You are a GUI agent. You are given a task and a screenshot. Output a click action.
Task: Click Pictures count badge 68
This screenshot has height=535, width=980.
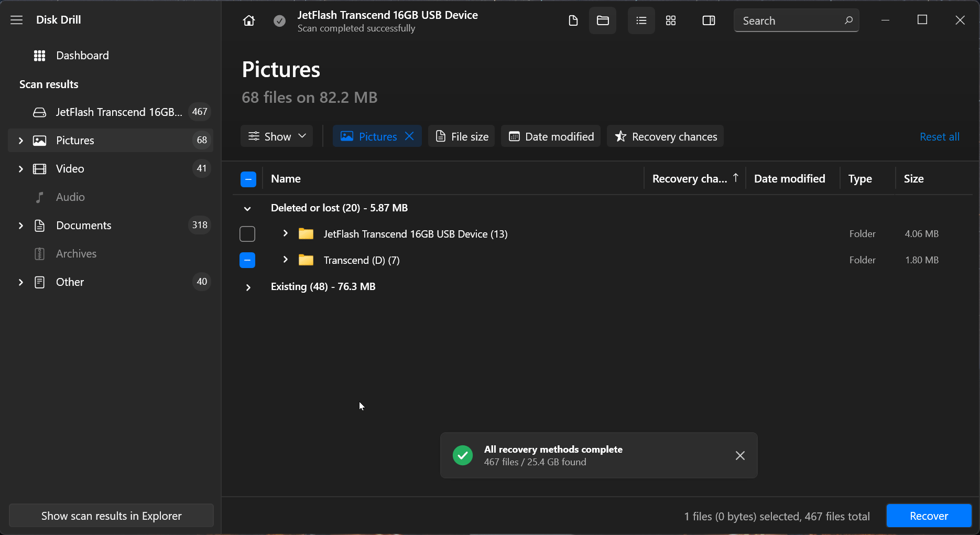click(202, 140)
